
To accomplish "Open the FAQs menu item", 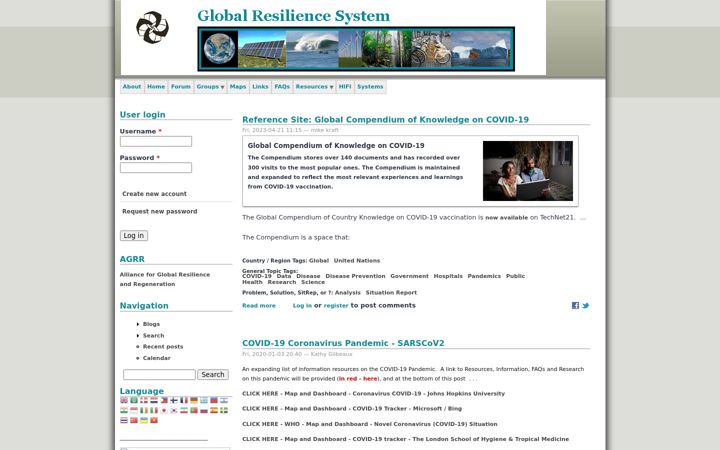I will [x=282, y=87].
